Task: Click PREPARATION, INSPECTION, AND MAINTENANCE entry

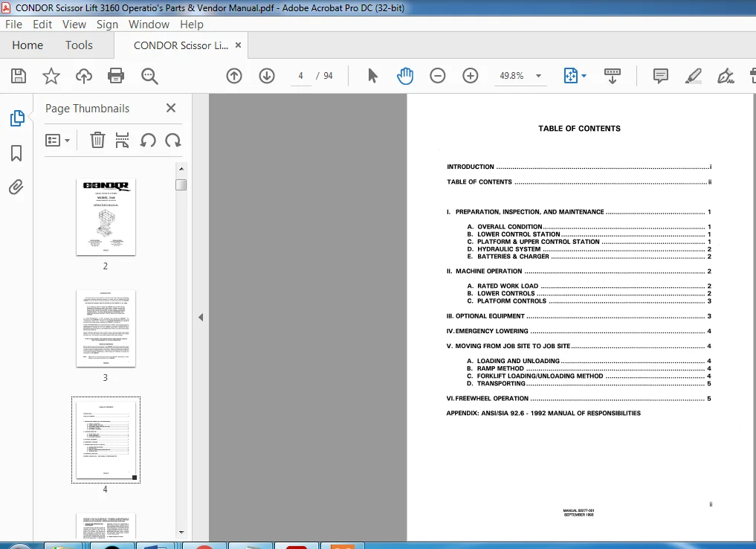Action: click(578, 212)
